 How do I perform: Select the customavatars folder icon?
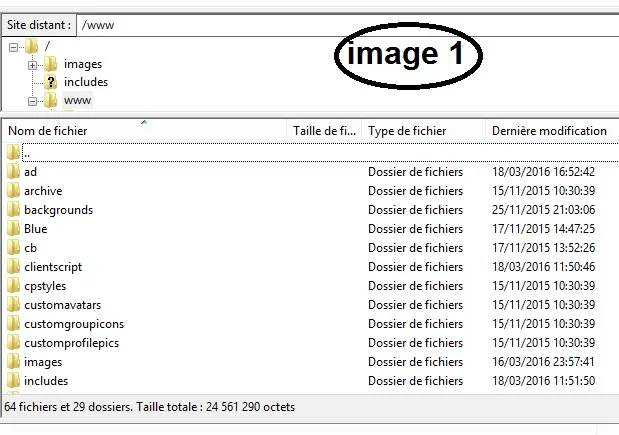(x=13, y=305)
